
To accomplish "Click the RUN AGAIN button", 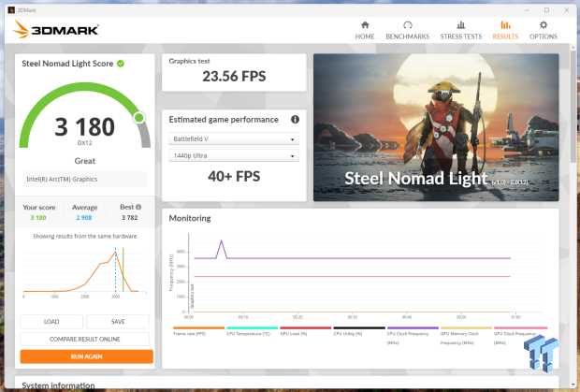I will 87,356.
